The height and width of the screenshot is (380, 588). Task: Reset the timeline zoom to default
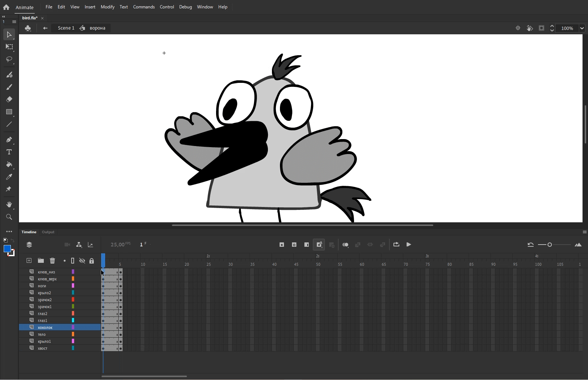click(x=531, y=245)
